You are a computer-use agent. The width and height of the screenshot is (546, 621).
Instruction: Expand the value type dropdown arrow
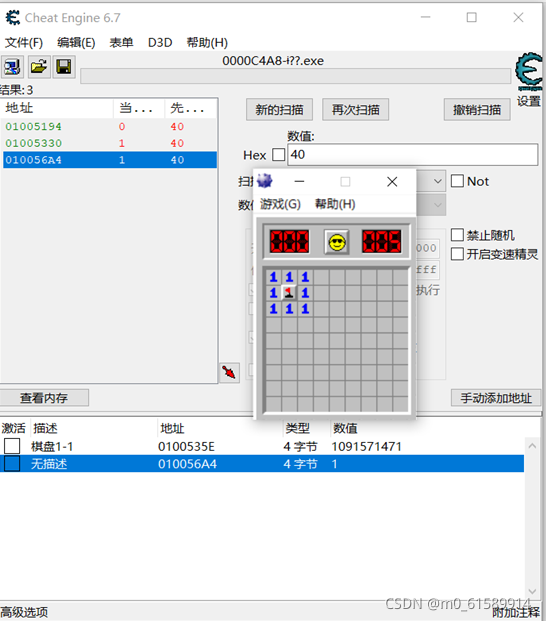437,205
